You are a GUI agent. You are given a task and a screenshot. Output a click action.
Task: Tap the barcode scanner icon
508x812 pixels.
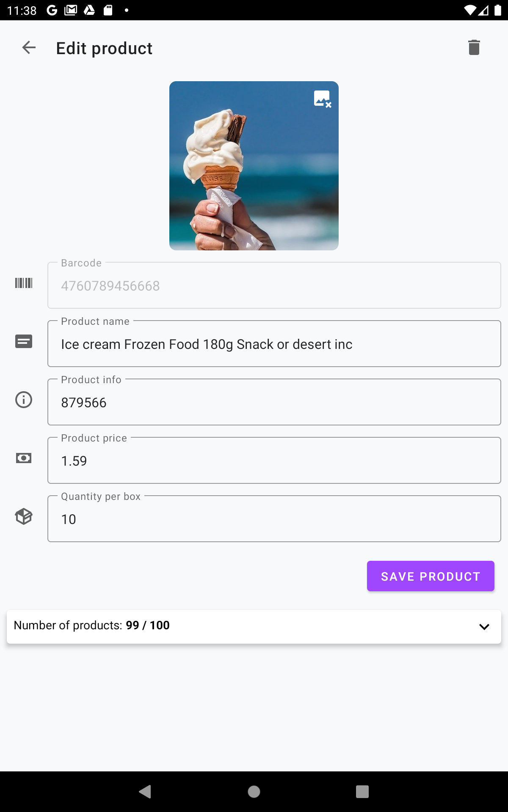tap(24, 283)
